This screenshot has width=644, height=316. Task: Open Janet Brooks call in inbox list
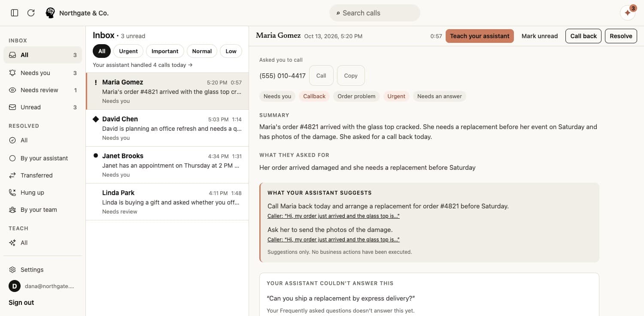click(167, 165)
